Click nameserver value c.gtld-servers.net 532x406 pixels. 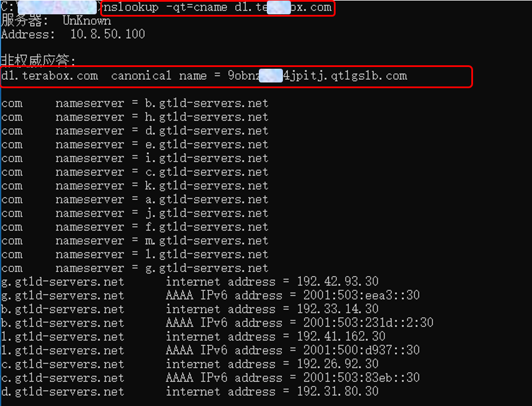(x=207, y=172)
